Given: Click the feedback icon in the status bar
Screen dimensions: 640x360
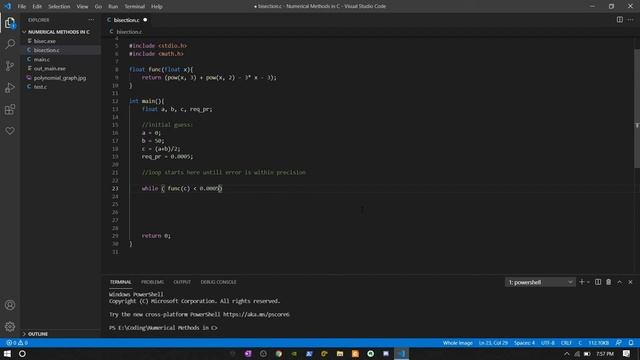Looking at the screenshot, I should point(619,343).
